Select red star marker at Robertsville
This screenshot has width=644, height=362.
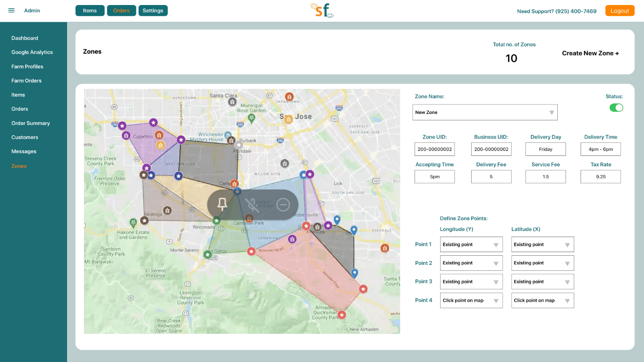pyautogui.click(x=306, y=226)
